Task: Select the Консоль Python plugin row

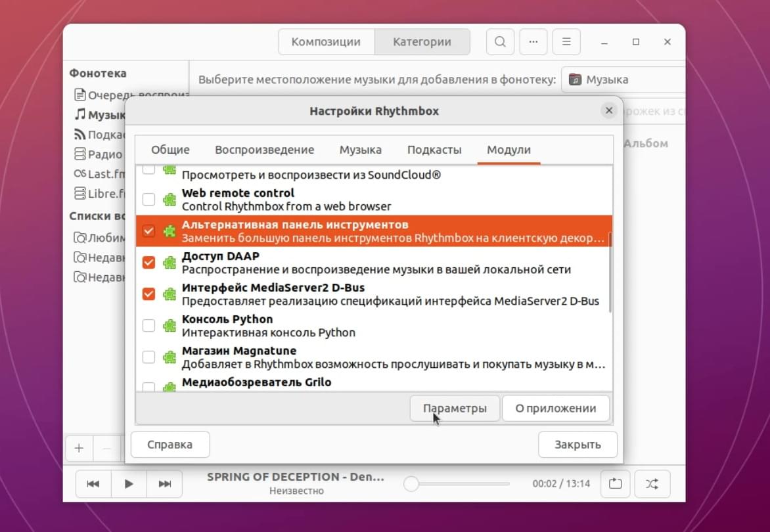Action: click(374, 325)
